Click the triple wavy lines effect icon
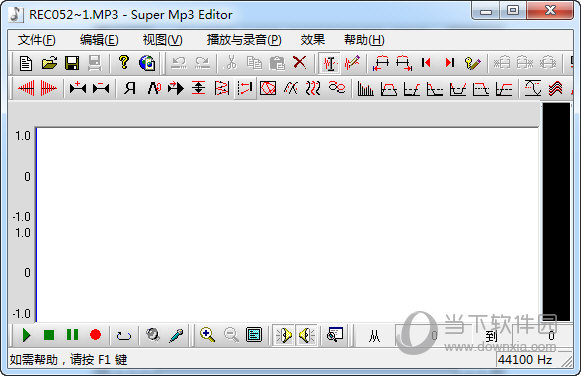 [313, 88]
